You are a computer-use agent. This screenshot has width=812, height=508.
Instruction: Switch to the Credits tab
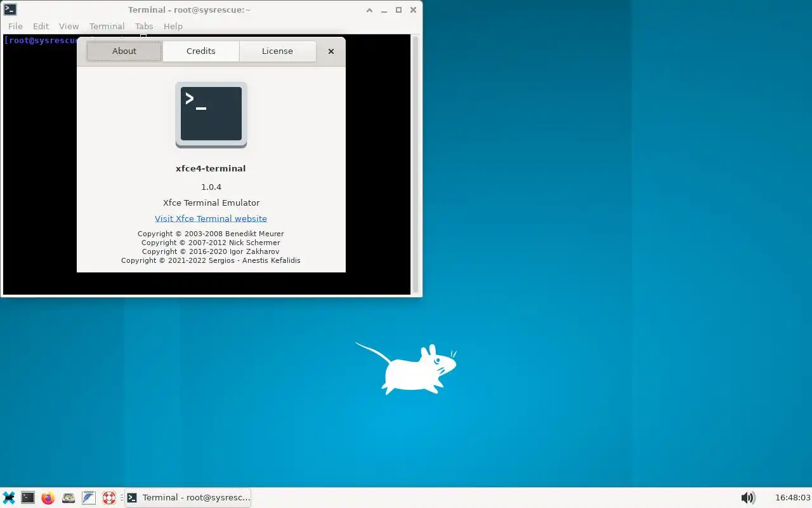(x=201, y=51)
